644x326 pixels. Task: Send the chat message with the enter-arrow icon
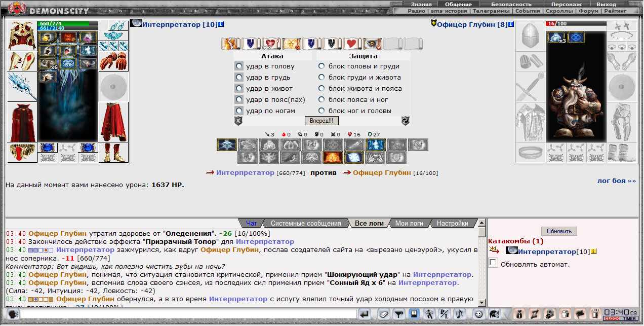pyautogui.click(x=365, y=314)
